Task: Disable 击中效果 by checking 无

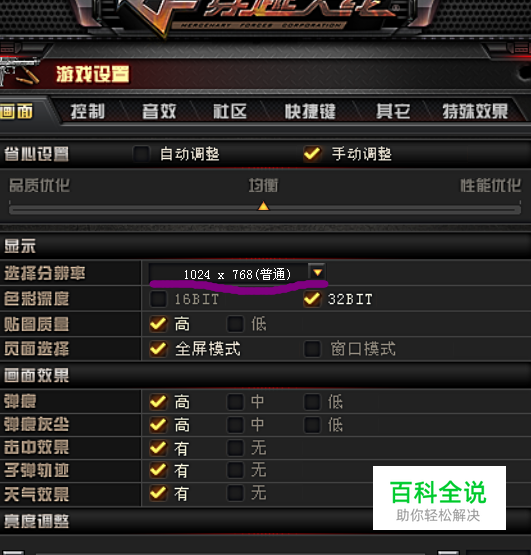Action: pyautogui.click(x=235, y=448)
